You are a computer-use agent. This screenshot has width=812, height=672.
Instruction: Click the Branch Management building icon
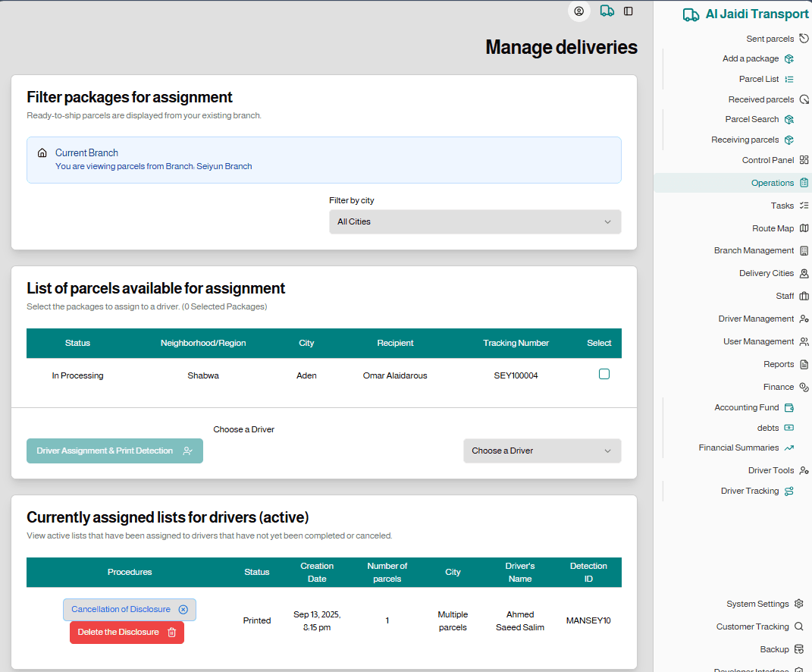tap(804, 250)
